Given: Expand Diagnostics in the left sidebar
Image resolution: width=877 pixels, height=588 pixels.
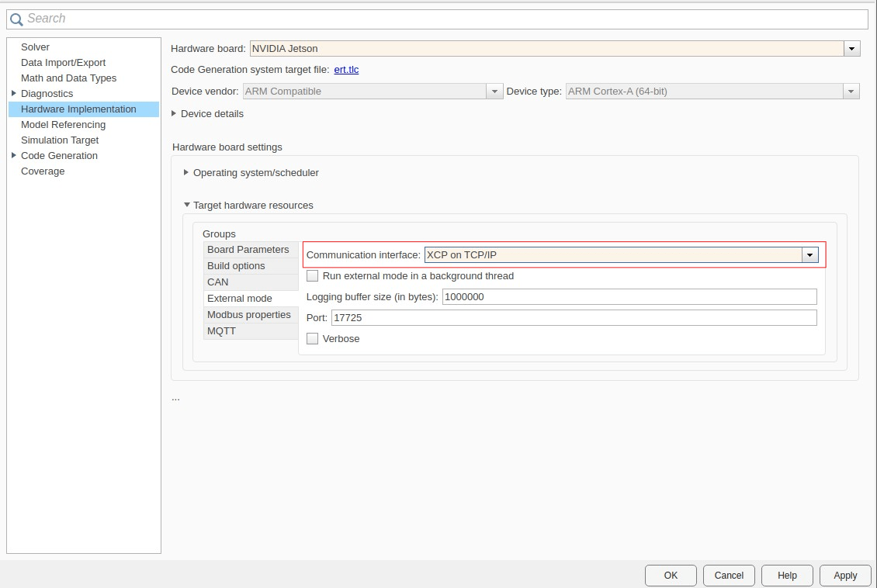Looking at the screenshot, I should click(13, 93).
